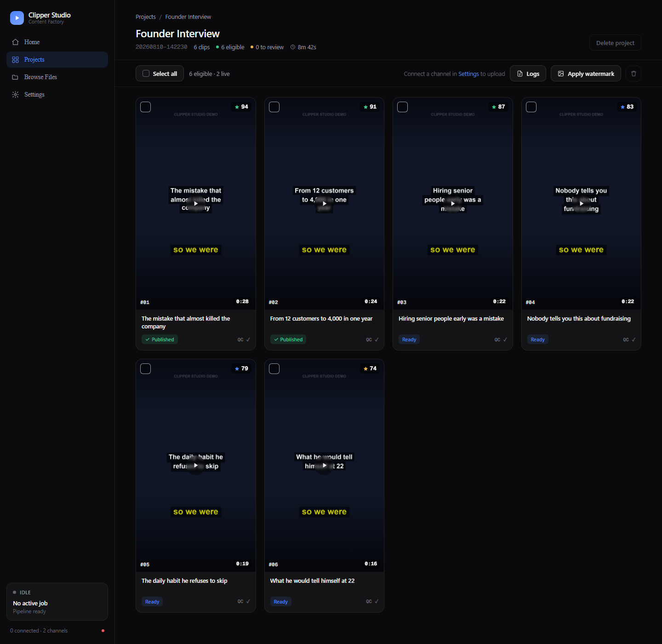The height and width of the screenshot is (644, 662).
Task: Play clip #03 with the play icon
Action: click(453, 203)
